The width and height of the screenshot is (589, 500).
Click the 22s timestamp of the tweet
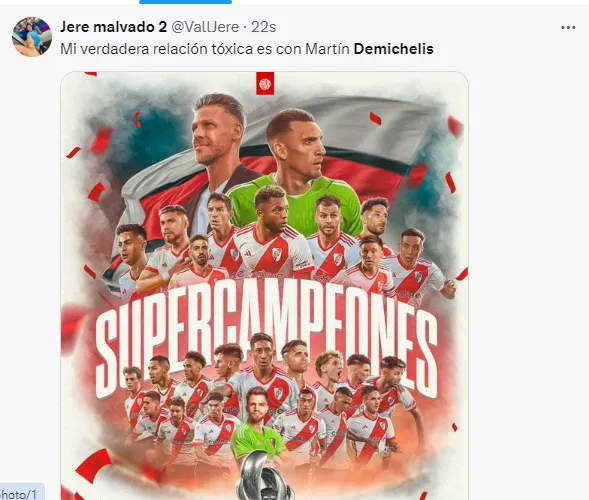click(264, 27)
